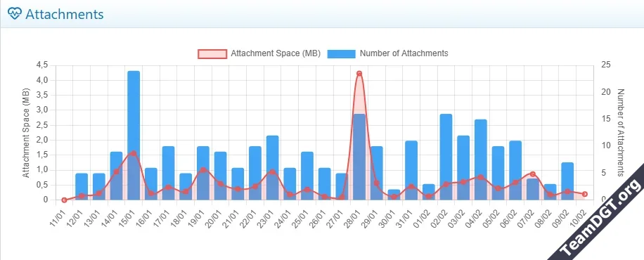
Task: Click the red data point at 19/01
Action: [203, 169]
